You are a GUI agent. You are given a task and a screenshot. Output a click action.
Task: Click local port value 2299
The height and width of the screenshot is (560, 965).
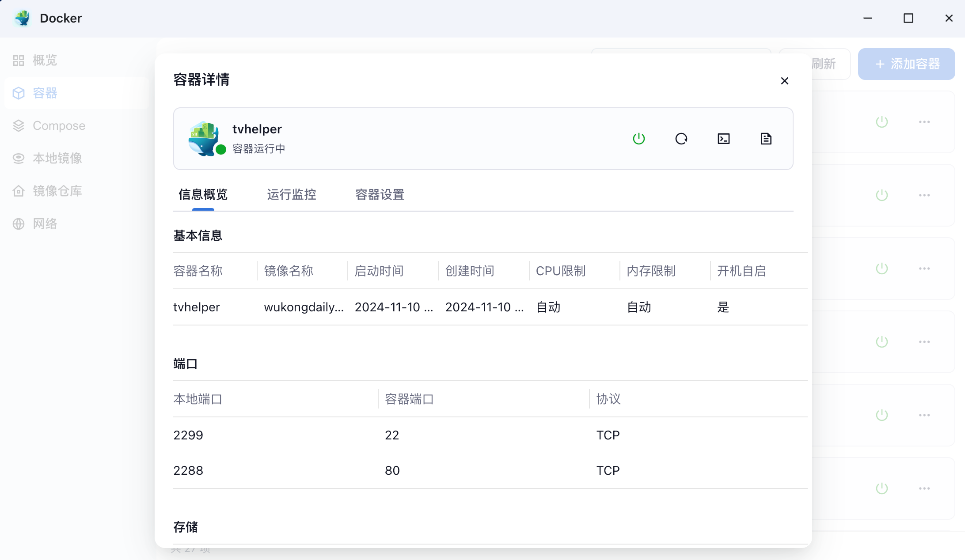point(188,435)
